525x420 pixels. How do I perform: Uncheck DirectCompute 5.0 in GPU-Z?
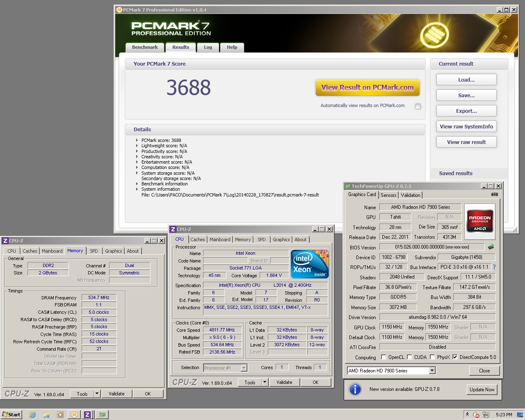[x=455, y=357]
